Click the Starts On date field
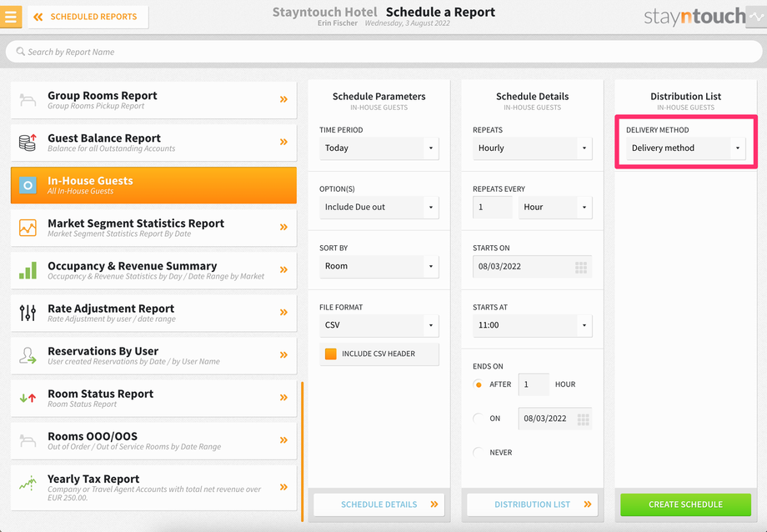Image resolution: width=767 pixels, height=532 pixels. pyautogui.click(x=532, y=266)
